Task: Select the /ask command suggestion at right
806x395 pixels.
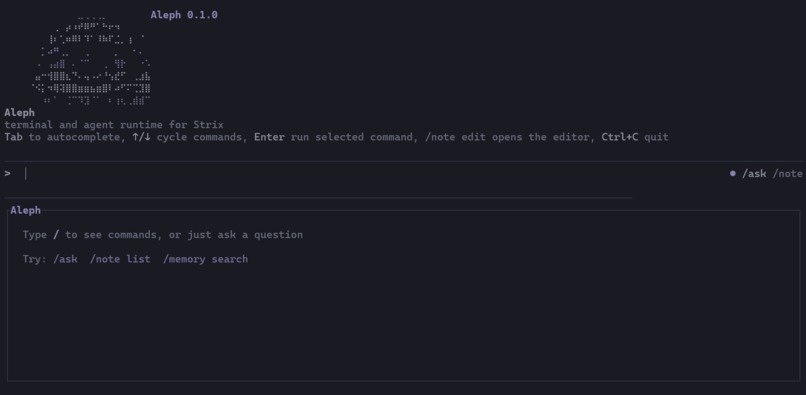Action: point(754,174)
